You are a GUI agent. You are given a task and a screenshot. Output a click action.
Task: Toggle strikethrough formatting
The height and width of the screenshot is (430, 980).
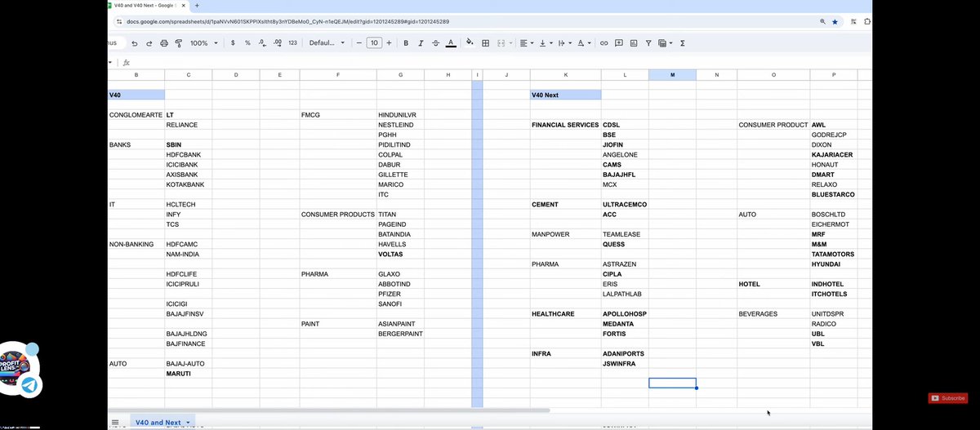[x=435, y=43]
